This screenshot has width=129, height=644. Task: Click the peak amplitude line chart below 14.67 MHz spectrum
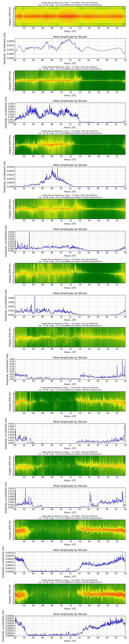point(70,433)
